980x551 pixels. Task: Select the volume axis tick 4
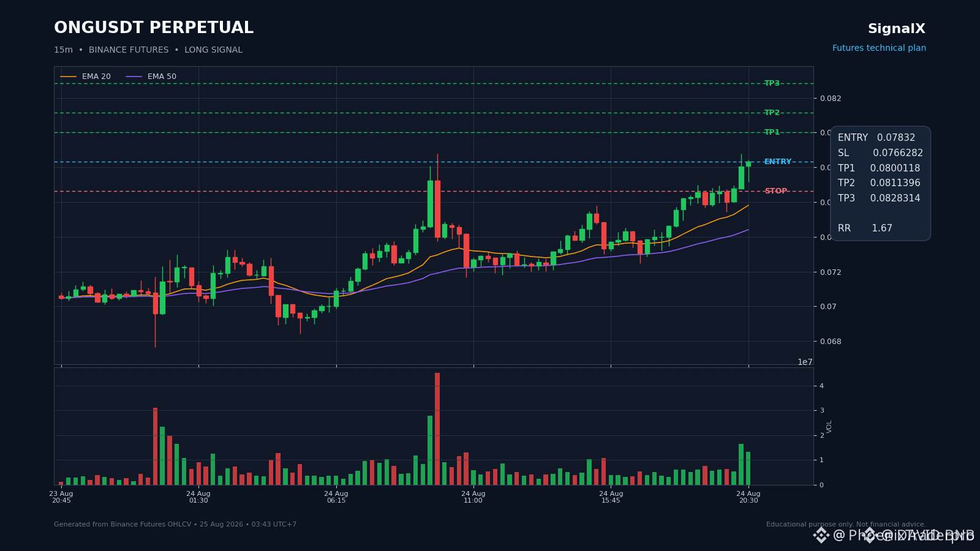click(x=822, y=386)
